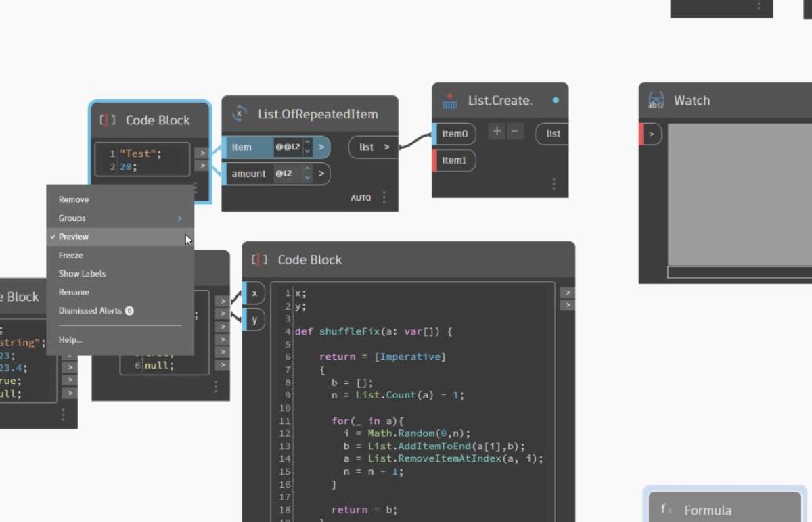Click the list output port on List.Create

pos(552,134)
